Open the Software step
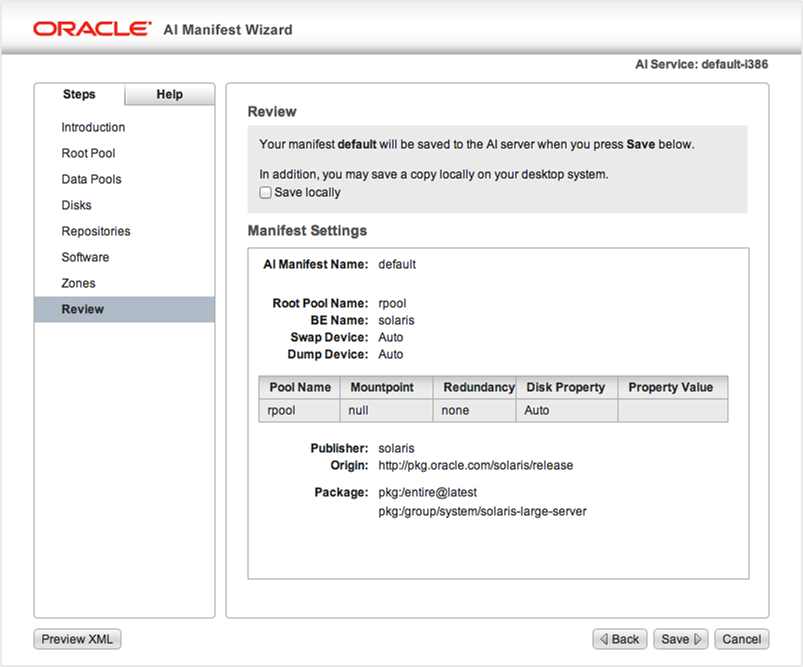 [85, 257]
